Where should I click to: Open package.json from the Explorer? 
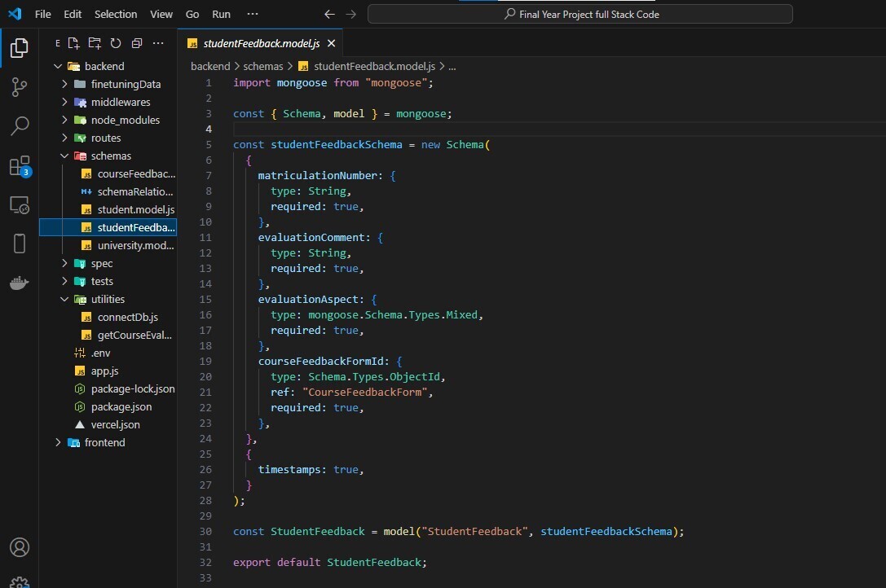(121, 406)
